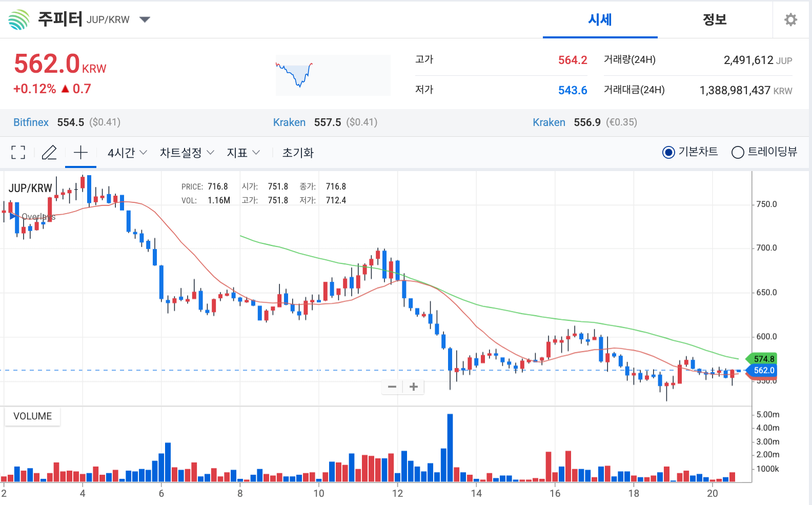Open the Bitfinex price link

click(31, 122)
